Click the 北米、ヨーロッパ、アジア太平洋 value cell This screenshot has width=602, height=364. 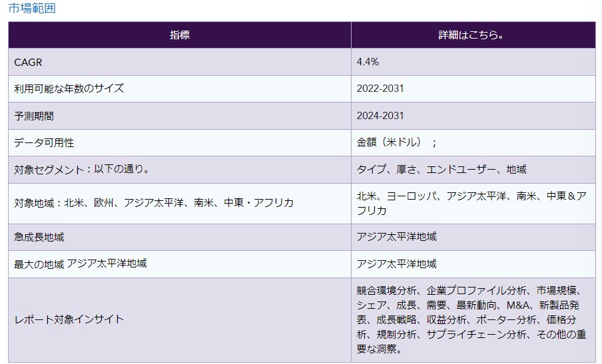pyautogui.click(x=473, y=203)
